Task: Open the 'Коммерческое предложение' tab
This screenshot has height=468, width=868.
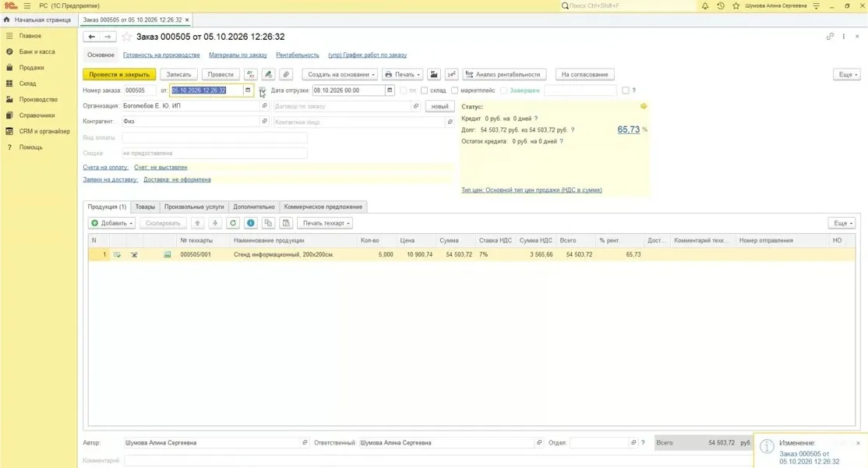Action: (x=323, y=207)
